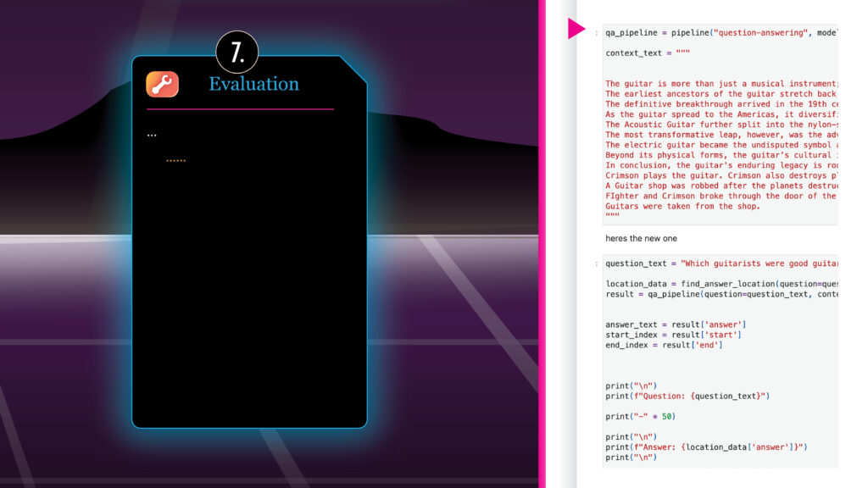The height and width of the screenshot is (488, 868).
Task: Click the answer_text = result['answer'] line
Action: [676, 324]
